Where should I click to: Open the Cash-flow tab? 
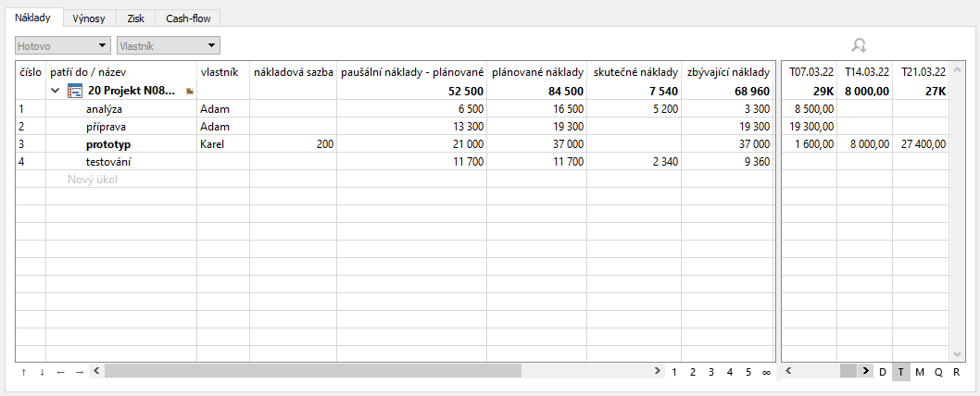pyautogui.click(x=187, y=18)
